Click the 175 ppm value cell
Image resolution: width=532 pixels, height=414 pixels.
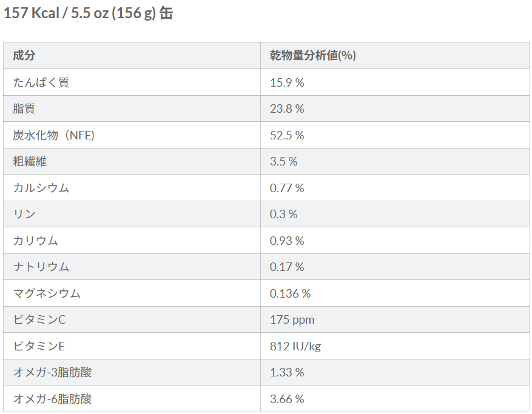tap(292, 319)
